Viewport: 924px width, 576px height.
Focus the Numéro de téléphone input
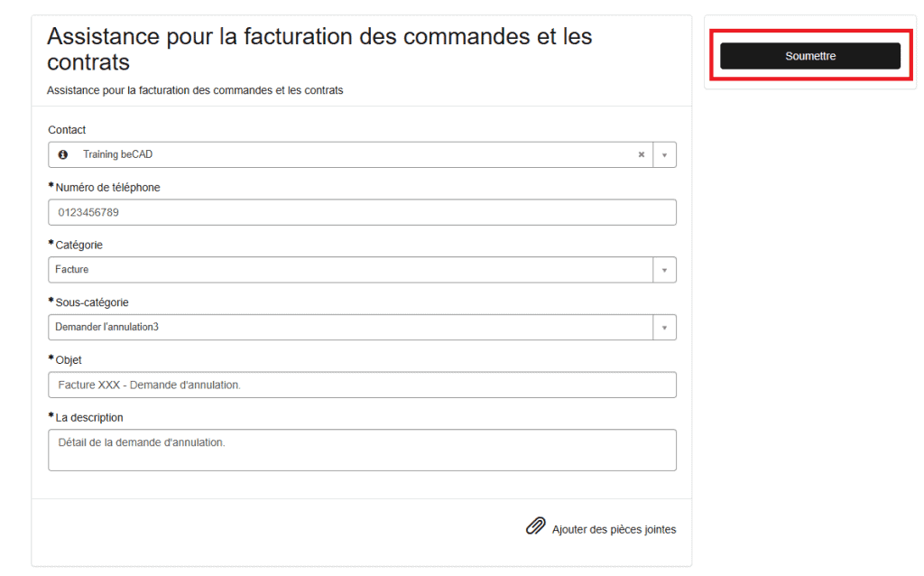click(362, 212)
